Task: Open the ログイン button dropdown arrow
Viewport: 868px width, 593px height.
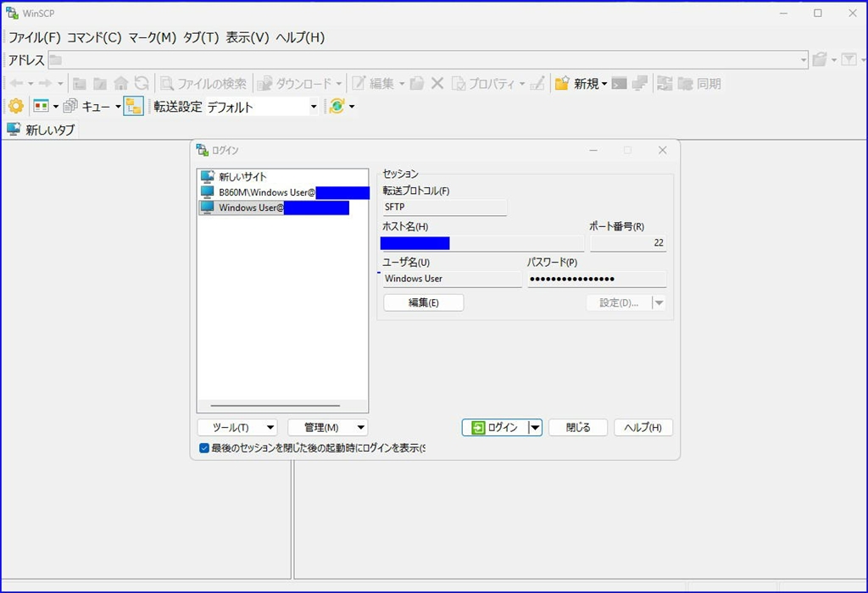Action: (x=536, y=427)
